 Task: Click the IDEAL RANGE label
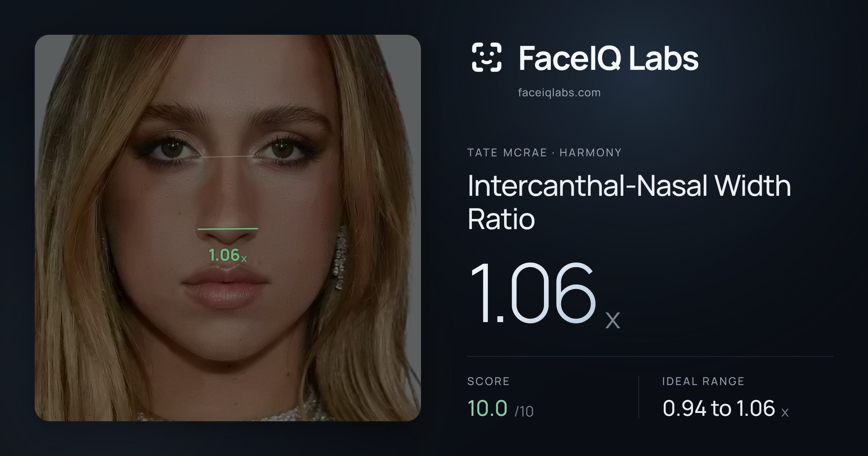point(703,381)
